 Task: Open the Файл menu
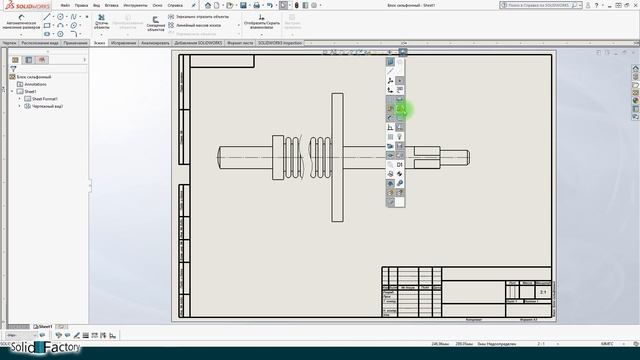65,5
